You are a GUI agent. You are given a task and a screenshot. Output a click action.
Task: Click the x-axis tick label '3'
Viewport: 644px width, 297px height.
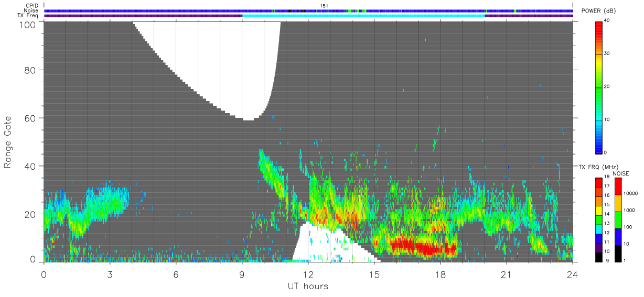pyautogui.click(x=110, y=274)
